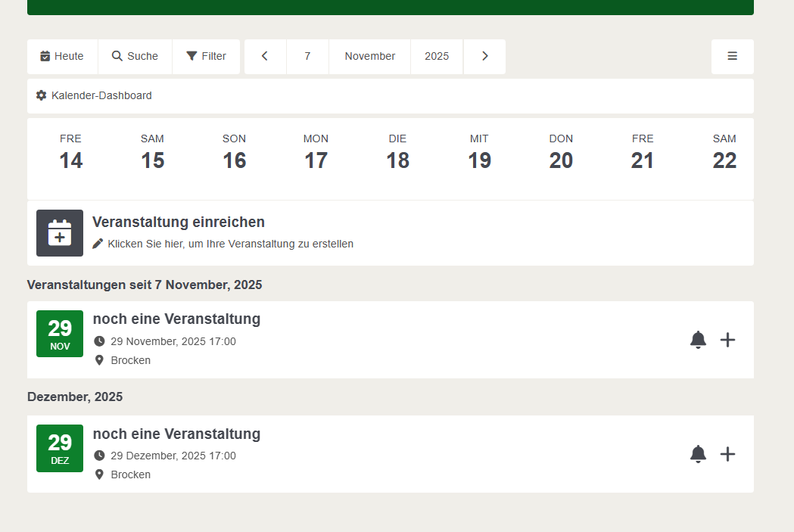
Task: Click the green 29 DEZ date badge
Action: point(60,448)
